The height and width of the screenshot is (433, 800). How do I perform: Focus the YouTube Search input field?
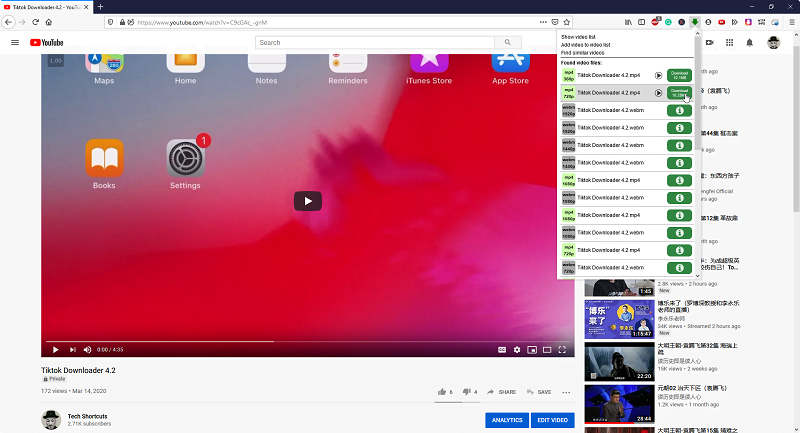[375, 42]
